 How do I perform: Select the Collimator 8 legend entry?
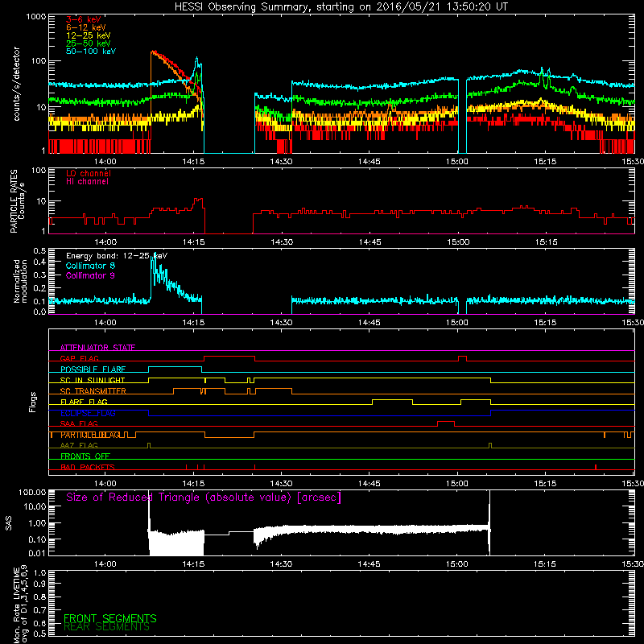click(90, 266)
